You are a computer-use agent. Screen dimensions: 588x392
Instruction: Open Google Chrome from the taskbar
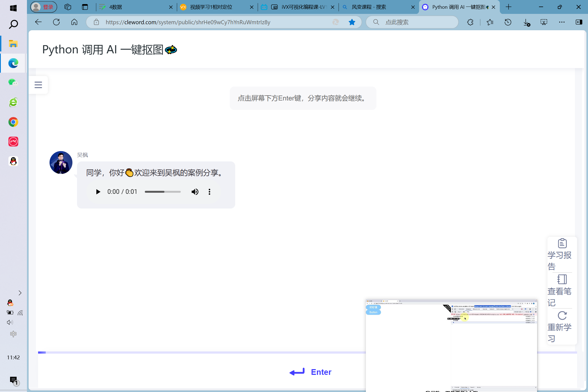point(13,122)
